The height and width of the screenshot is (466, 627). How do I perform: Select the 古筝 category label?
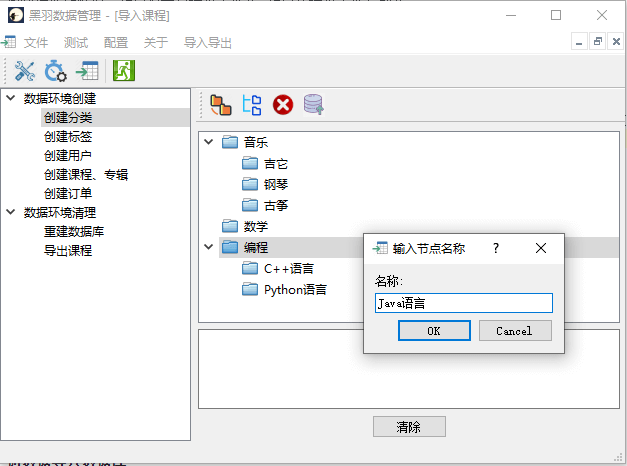[x=276, y=206]
